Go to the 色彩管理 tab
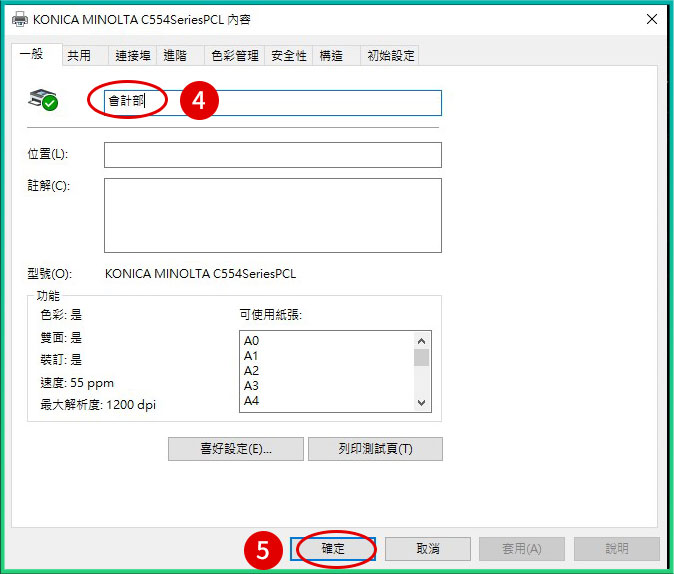This screenshot has height=574, width=674. 235,55
